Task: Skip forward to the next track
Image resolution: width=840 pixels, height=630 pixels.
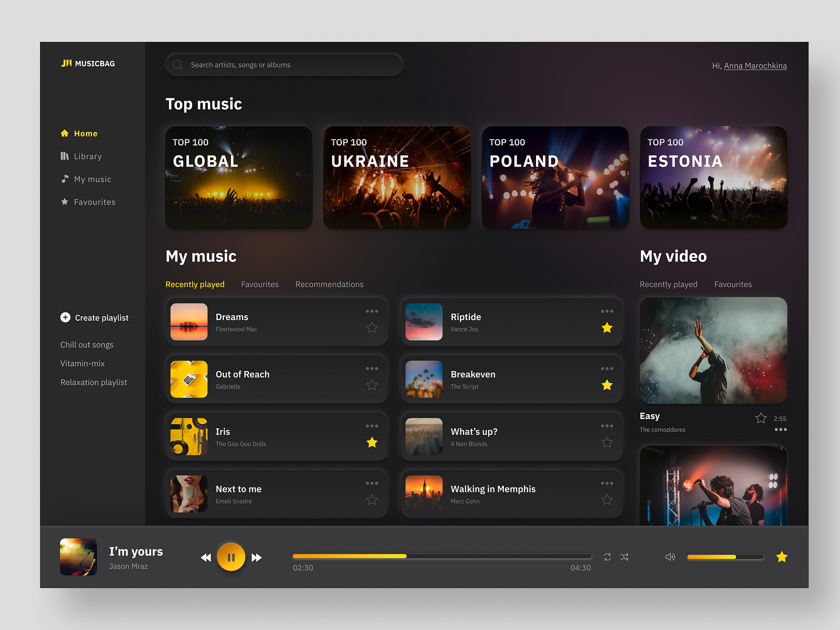Action: (257, 557)
